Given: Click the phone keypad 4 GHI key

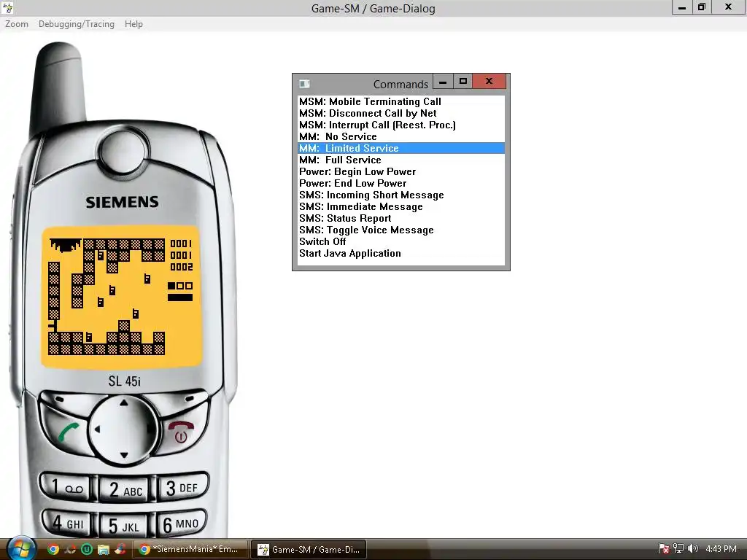Looking at the screenshot, I should click(67, 524).
